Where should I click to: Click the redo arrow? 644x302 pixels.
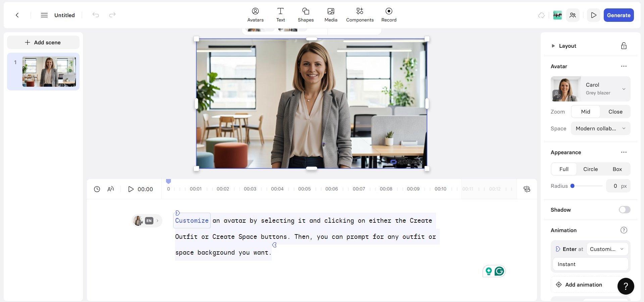coord(112,15)
